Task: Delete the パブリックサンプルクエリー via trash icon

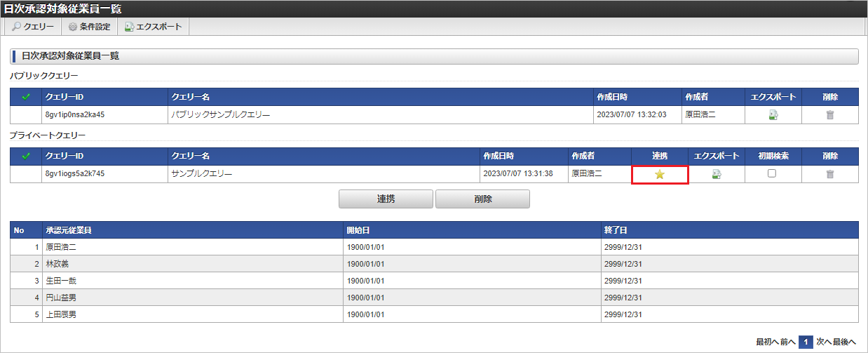Action: click(x=830, y=114)
